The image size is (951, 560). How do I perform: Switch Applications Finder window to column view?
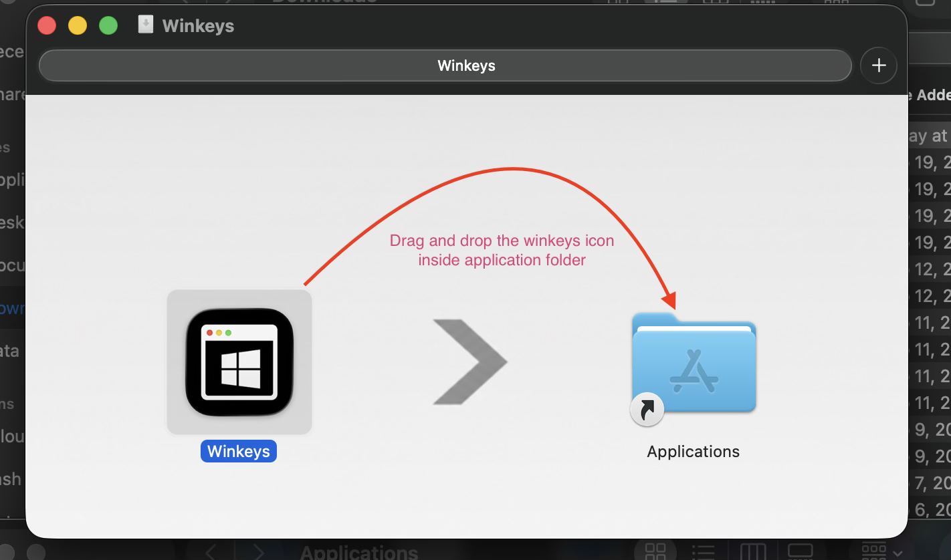pos(753,552)
